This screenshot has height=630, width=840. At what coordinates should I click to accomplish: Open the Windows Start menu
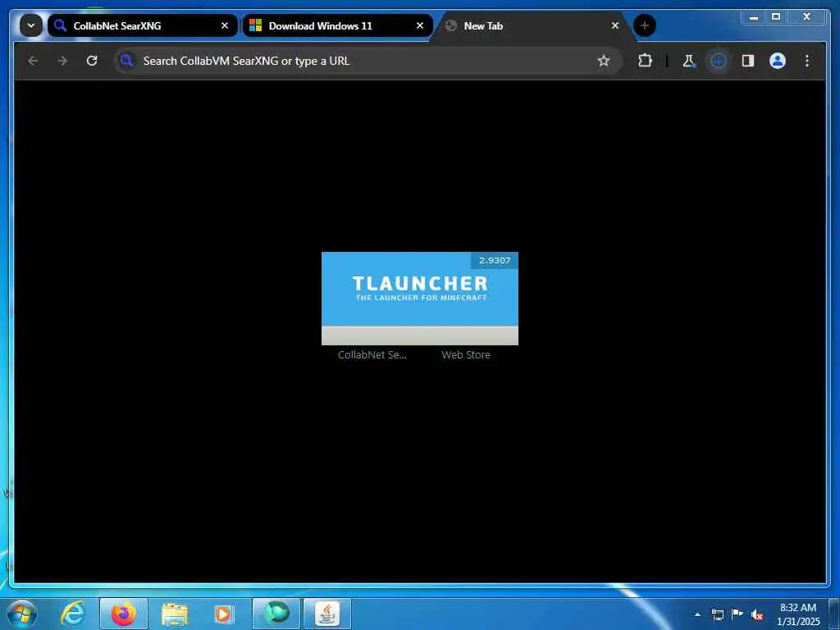tap(22, 614)
